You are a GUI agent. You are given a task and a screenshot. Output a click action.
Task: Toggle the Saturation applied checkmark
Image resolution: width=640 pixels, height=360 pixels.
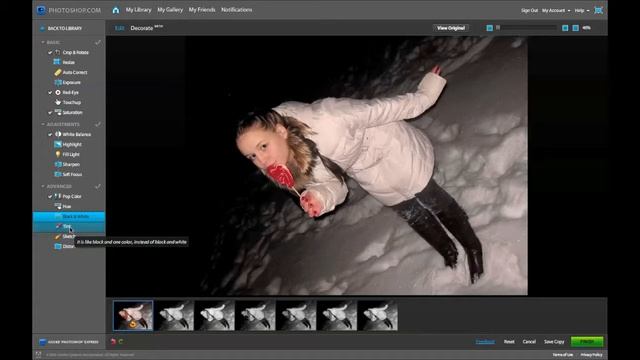[50, 112]
